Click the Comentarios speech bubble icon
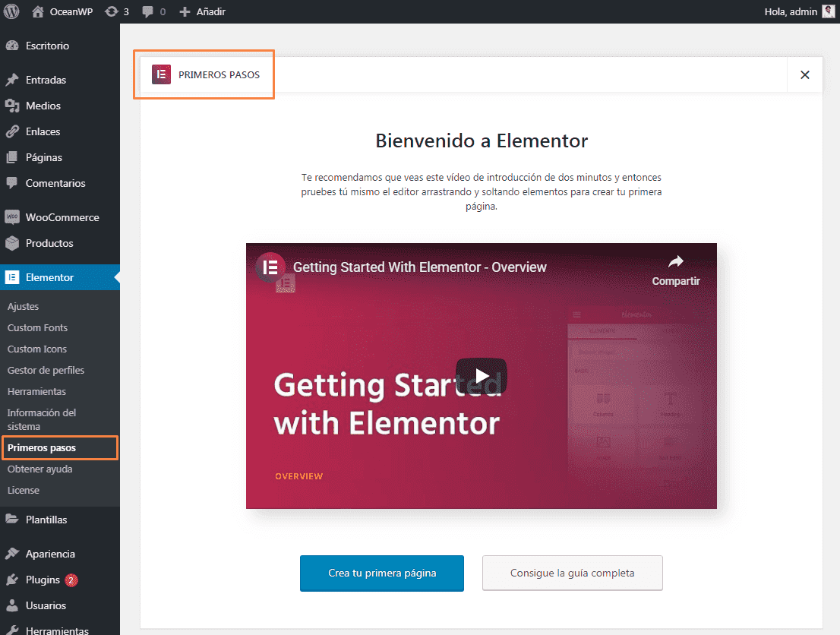Viewport: 840px width, 635px height. (12, 183)
